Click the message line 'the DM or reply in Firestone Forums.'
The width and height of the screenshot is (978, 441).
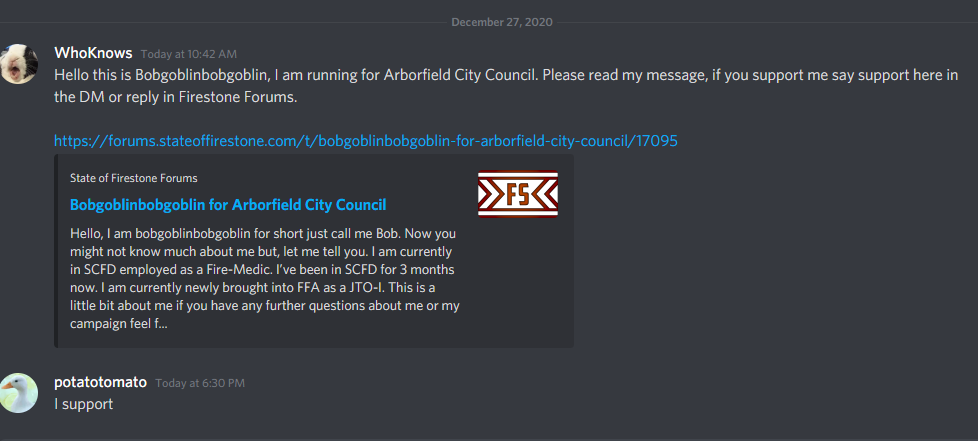[176, 99]
